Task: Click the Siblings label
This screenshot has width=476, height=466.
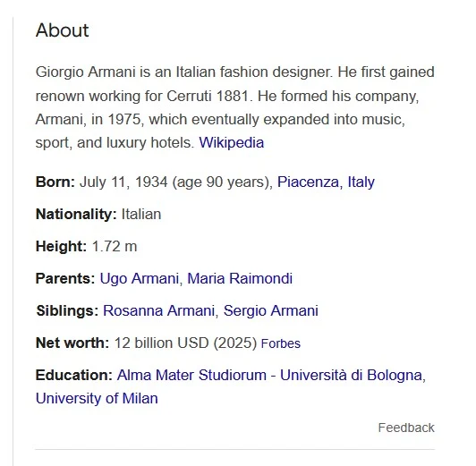Action: 67,311
